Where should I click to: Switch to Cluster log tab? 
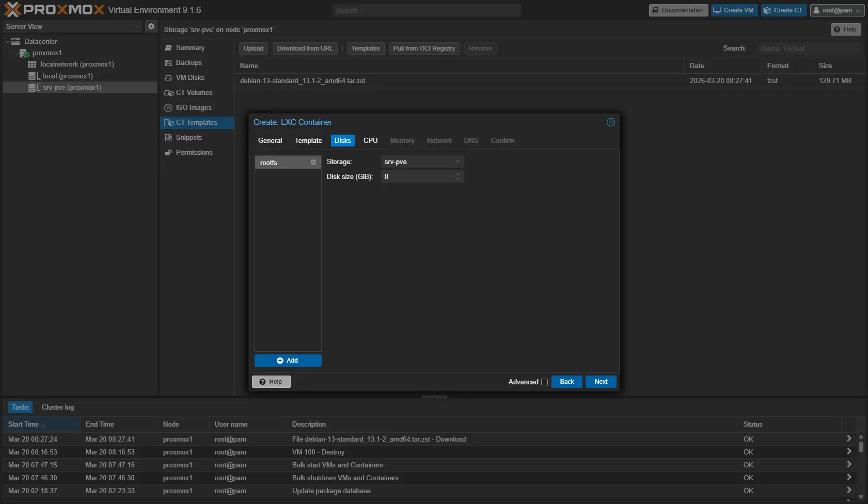(58, 408)
